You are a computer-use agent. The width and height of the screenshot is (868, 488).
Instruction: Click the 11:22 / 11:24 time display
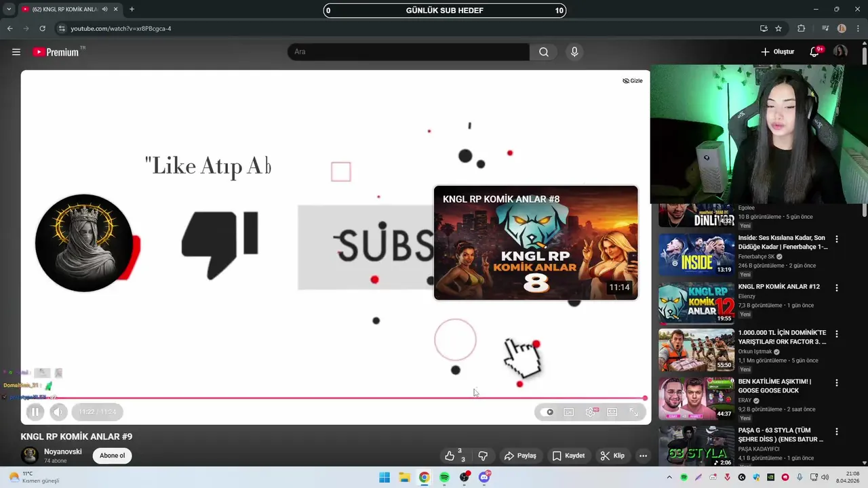(x=97, y=411)
